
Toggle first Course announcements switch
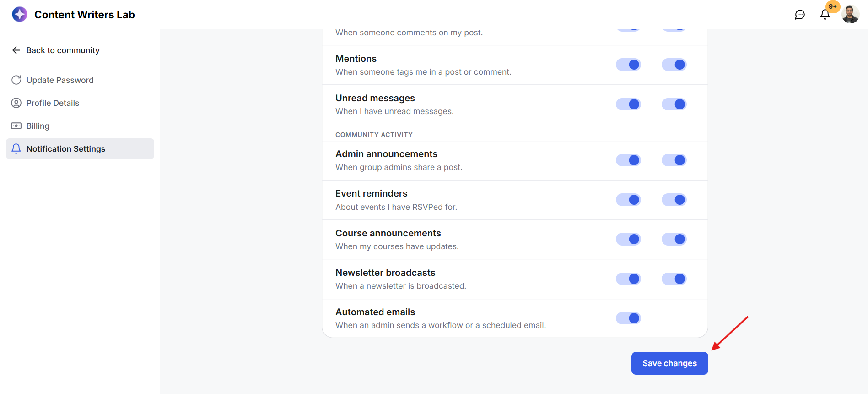point(628,239)
